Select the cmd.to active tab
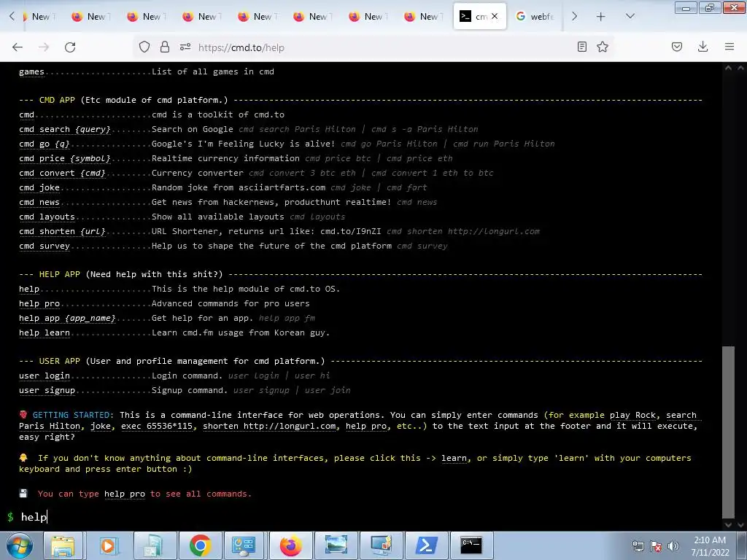747x560 pixels. [x=480, y=17]
